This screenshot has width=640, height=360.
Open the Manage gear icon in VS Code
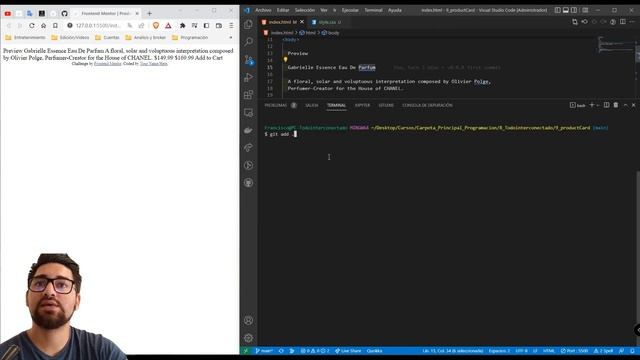(x=248, y=338)
